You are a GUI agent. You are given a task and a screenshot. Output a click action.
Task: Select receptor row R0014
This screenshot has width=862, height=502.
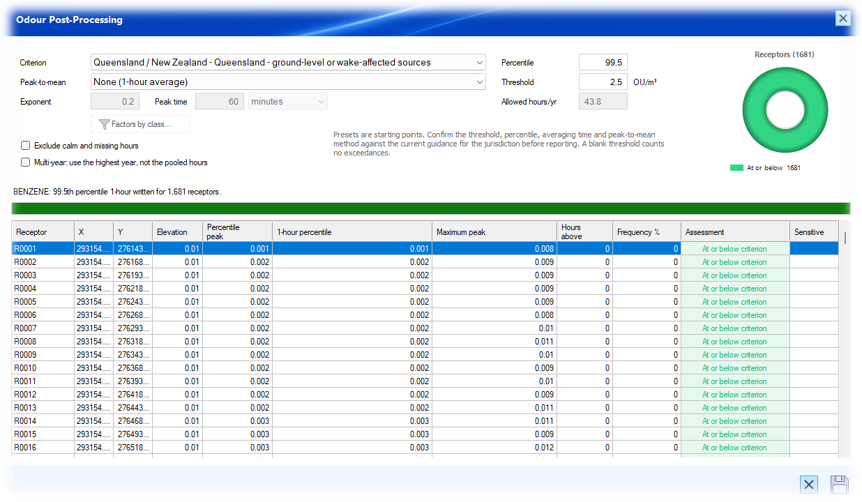(425, 421)
